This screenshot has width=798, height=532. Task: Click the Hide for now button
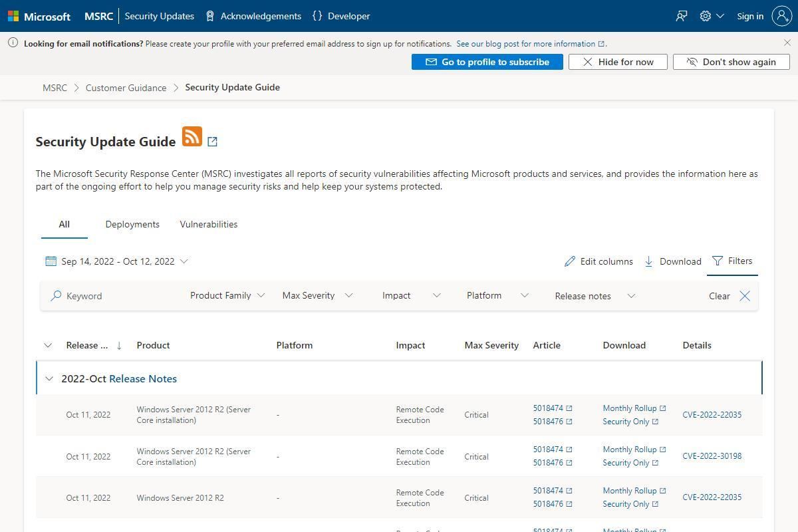tap(618, 62)
